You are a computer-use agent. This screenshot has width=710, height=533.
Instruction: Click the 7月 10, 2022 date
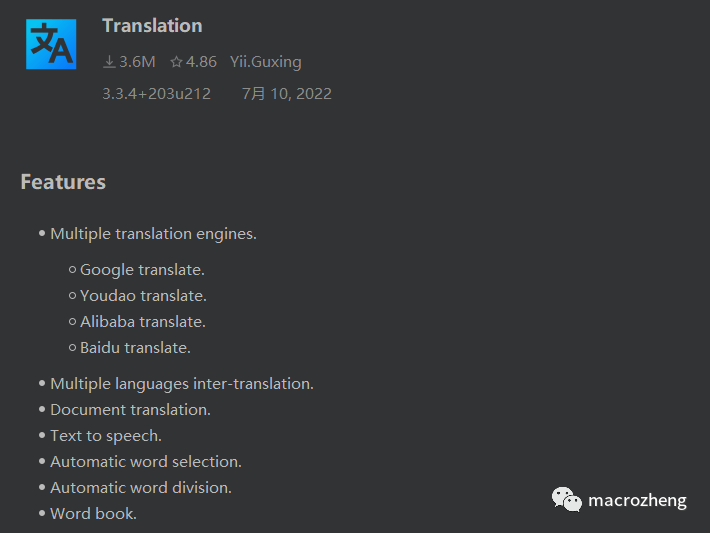pos(287,94)
